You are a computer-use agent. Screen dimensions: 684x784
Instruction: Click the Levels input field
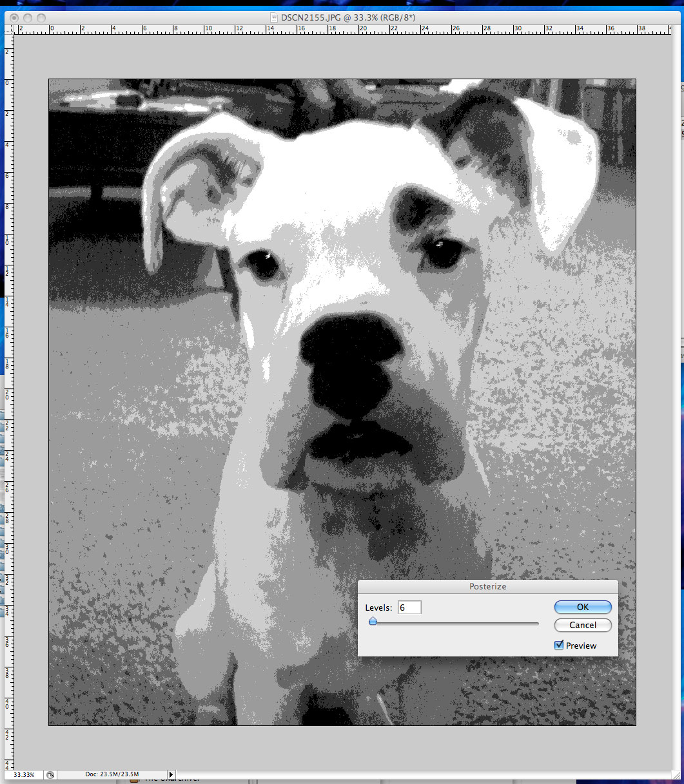tap(409, 607)
